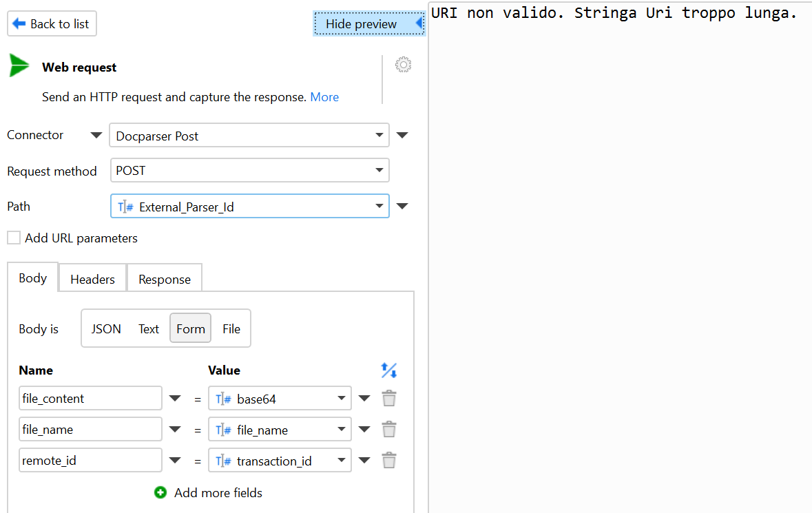The height and width of the screenshot is (513, 812).
Task: Expand options arrow right of file_name value
Action: point(364,429)
